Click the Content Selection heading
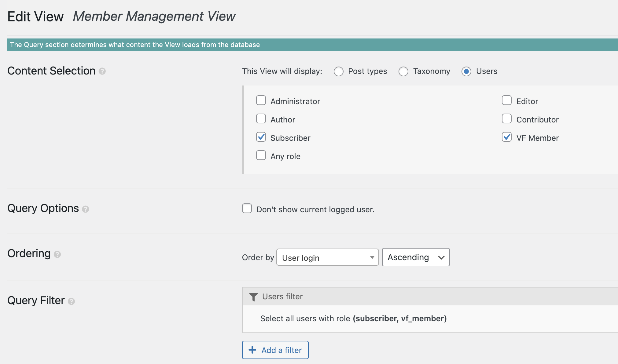618x364 pixels. coord(51,71)
